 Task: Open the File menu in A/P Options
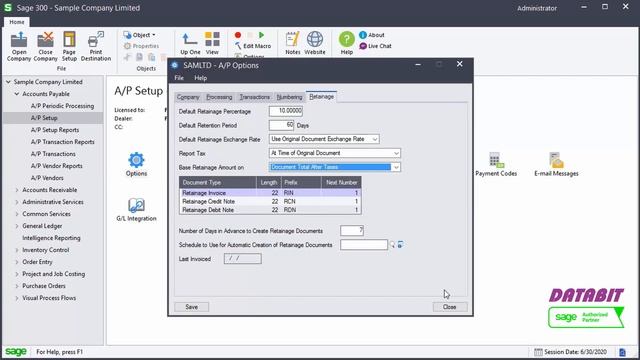[x=179, y=78]
